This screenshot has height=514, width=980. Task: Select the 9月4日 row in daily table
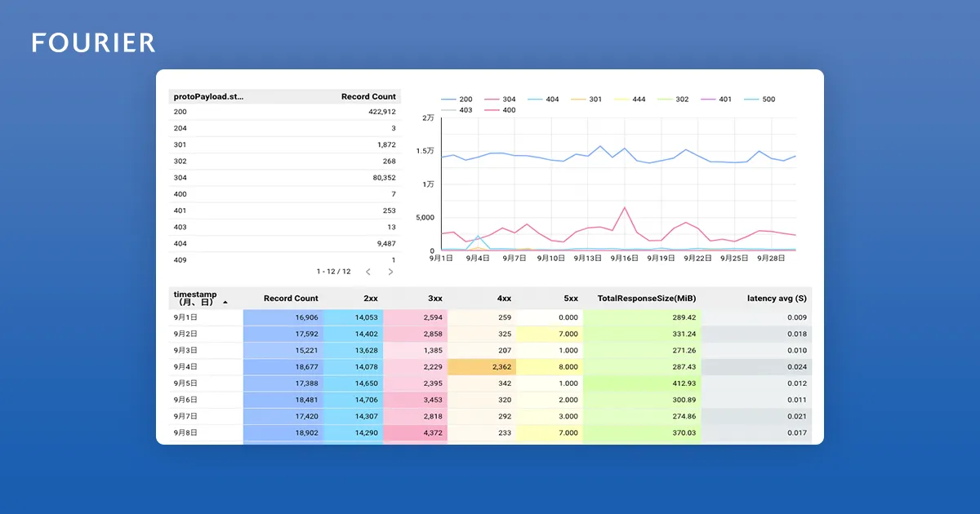[490, 367]
